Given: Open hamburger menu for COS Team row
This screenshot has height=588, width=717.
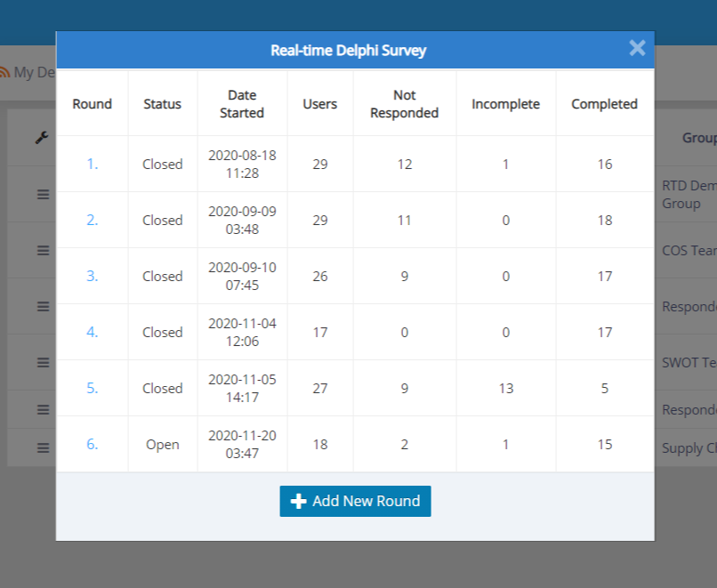Looking at the screenshot, I should [x=43, y=251].
